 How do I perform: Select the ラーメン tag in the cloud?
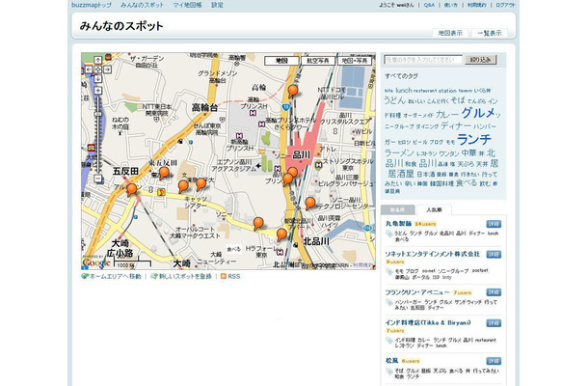[399, 152]
